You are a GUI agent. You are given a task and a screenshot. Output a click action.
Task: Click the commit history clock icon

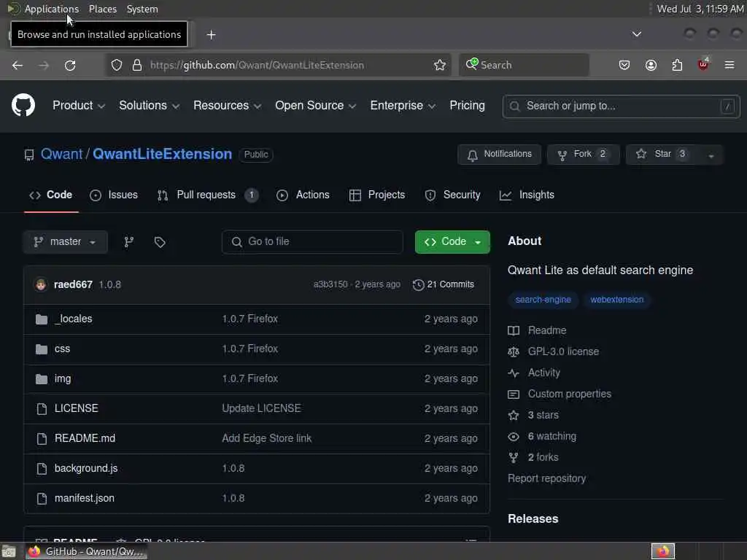tap(418, 285)
